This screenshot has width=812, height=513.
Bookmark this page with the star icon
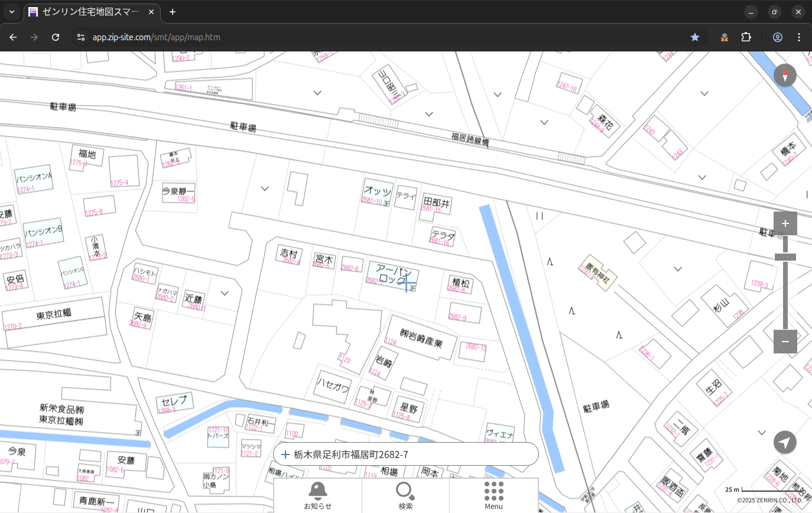695,37
